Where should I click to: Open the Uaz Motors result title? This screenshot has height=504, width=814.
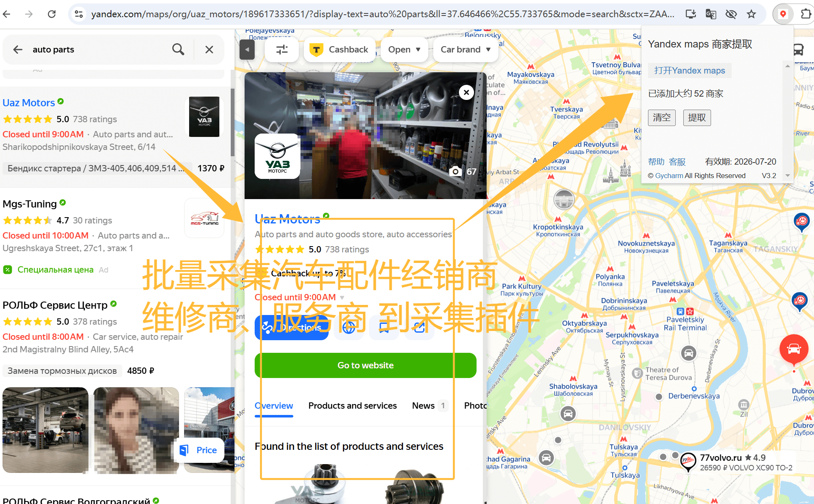coord(29,103)
